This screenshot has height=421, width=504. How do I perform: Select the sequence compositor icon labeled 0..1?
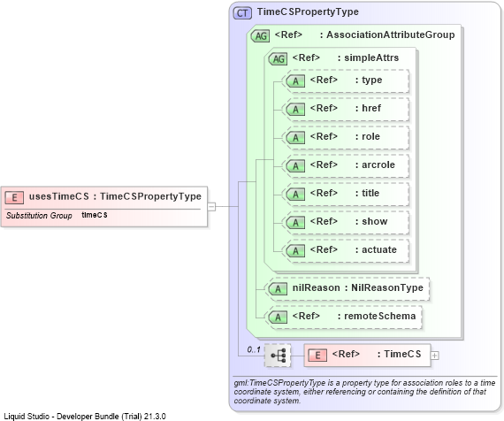pyautogui.click(x=278, y=356)
